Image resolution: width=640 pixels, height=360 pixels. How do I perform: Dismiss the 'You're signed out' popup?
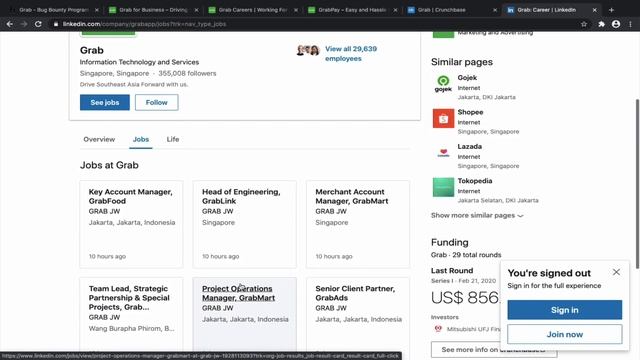(616, 272)
